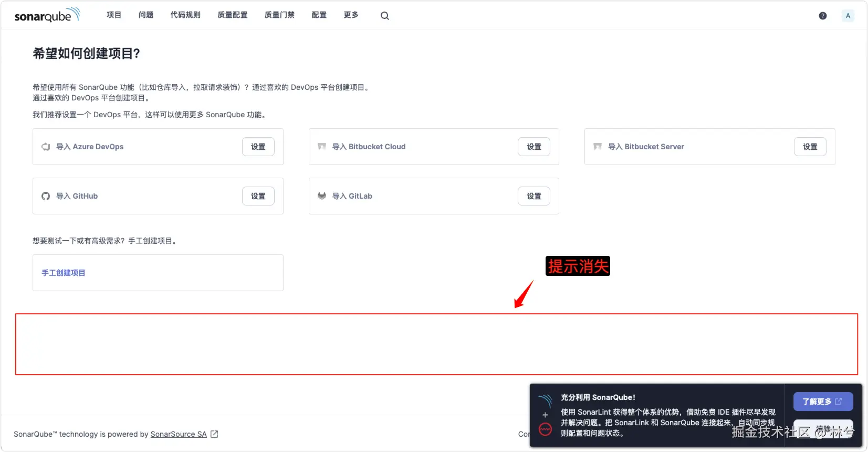Open the search magnifier icon
The width and height of the screenshot is (868, 452).
coord(385,16)
